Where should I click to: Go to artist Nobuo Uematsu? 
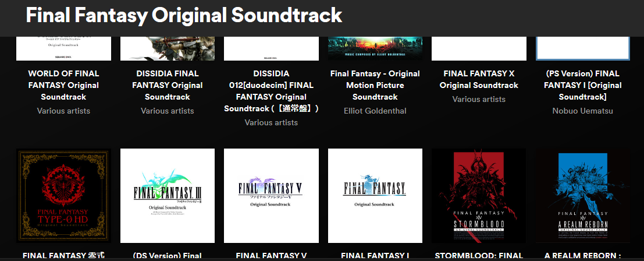(x=583, y=111)
